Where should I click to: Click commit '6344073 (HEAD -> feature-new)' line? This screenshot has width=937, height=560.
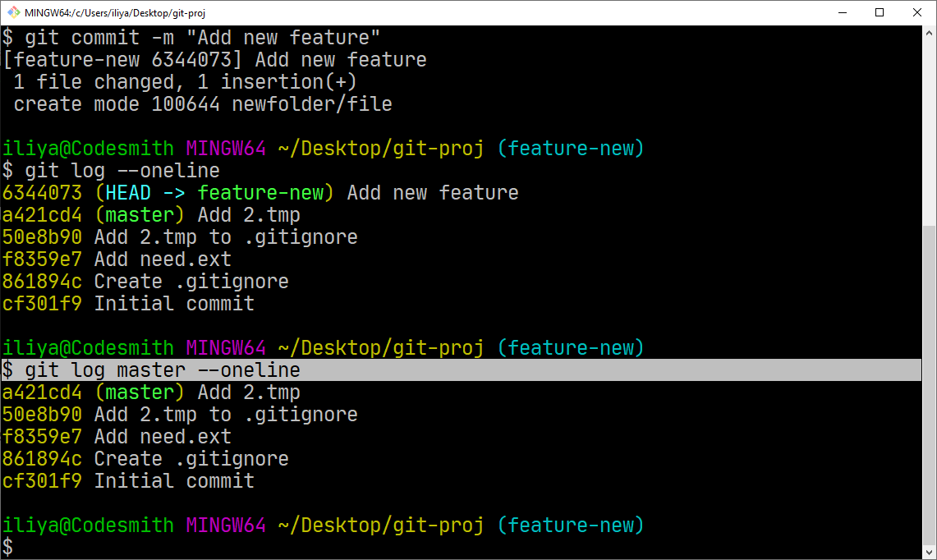pos(260,192)
